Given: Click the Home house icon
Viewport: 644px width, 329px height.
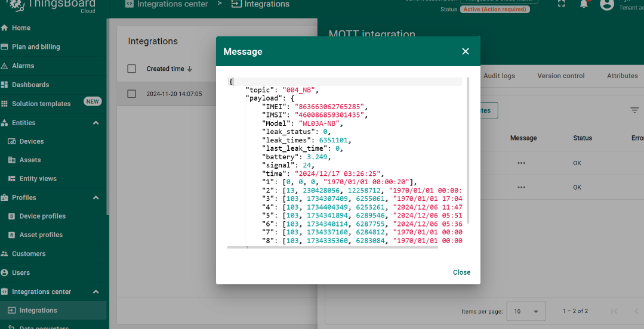Looking at the screenshot, I should point(5,28).
